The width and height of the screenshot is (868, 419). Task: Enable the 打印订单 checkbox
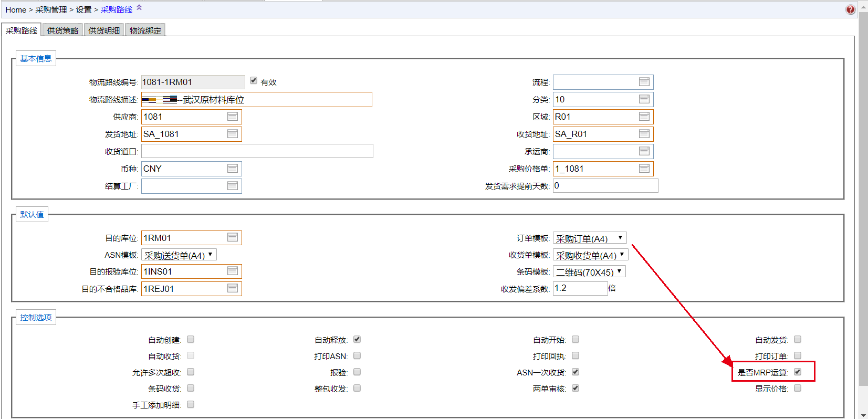[798, 355]
